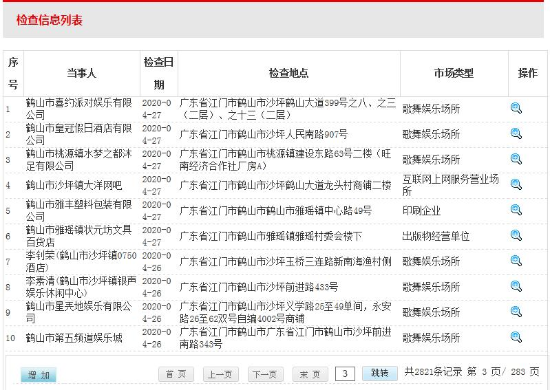Go to first page with 首页 button
The width and height of the screenshot is (550, 390).
pos(176,374)
